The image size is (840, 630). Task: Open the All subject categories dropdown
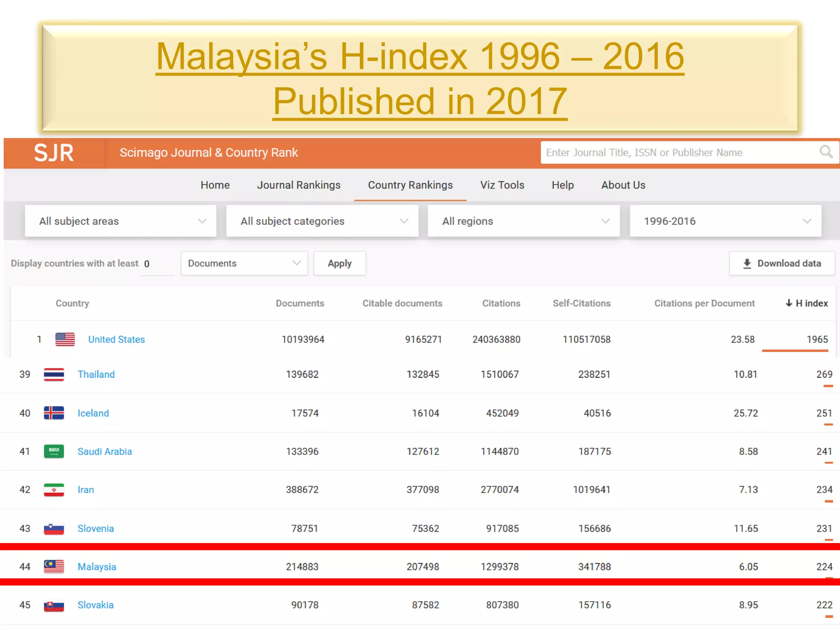pos(322,221)
